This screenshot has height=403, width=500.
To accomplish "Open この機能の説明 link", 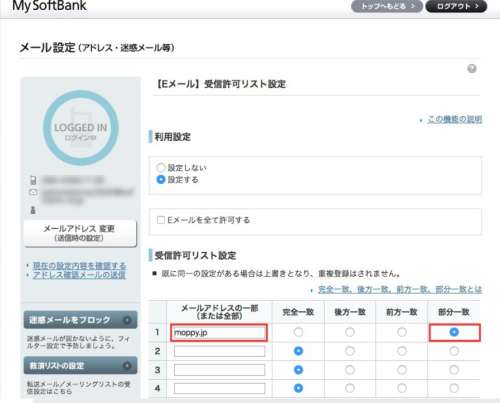I will (455, 119).
